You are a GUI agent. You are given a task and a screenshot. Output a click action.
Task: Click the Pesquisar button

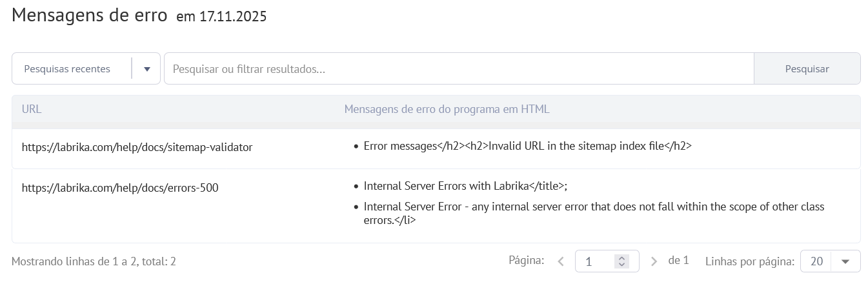(x=807, y=69)
